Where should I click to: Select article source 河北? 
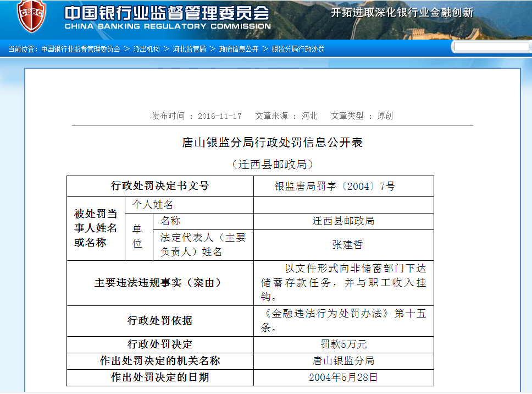(x=309, y=116)
